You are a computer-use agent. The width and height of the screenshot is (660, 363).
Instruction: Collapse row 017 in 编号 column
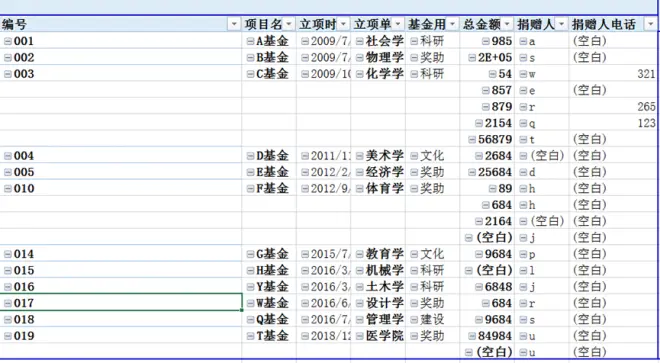pos(8,303)
